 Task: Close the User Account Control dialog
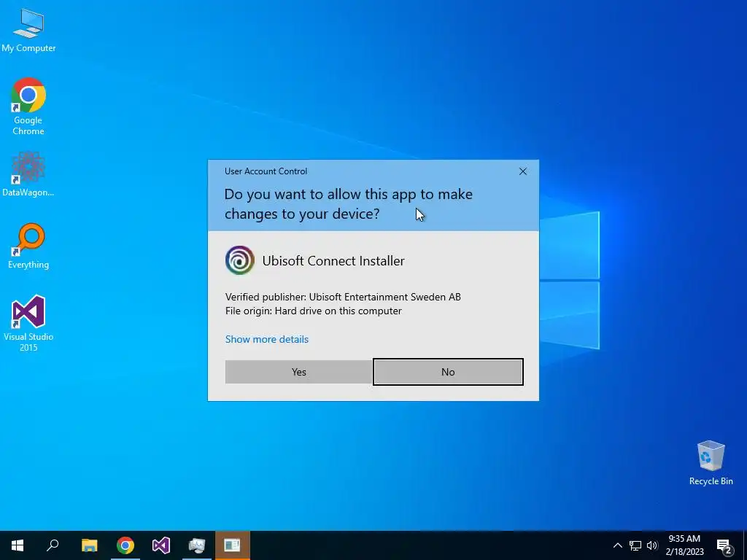point(522,171)
